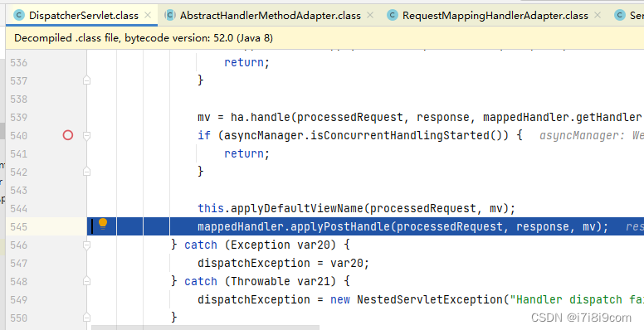Close the DispatcherServlet.class tab
This screenshot has width=644, height=330.
[148, 15]
